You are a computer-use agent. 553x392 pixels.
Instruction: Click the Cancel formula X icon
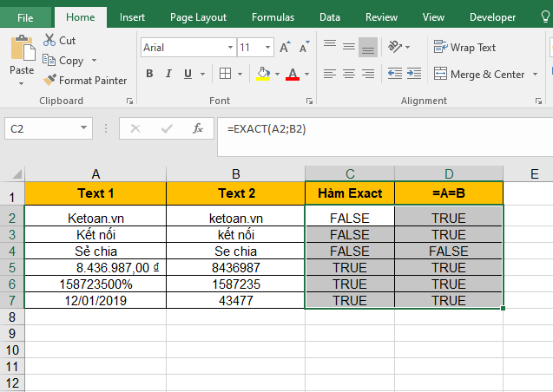coord(135,128)
